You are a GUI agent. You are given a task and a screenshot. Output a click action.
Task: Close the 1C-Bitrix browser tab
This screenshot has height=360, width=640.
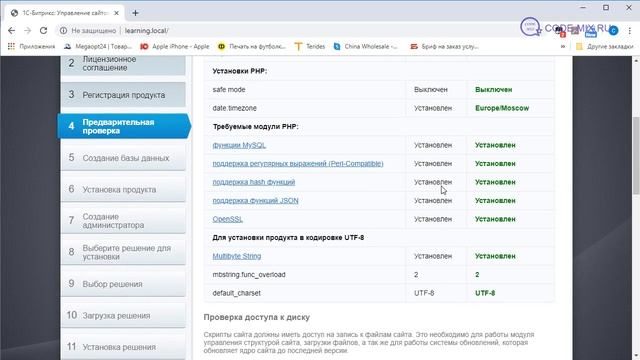pyautogui.click(x=116, y=13)
